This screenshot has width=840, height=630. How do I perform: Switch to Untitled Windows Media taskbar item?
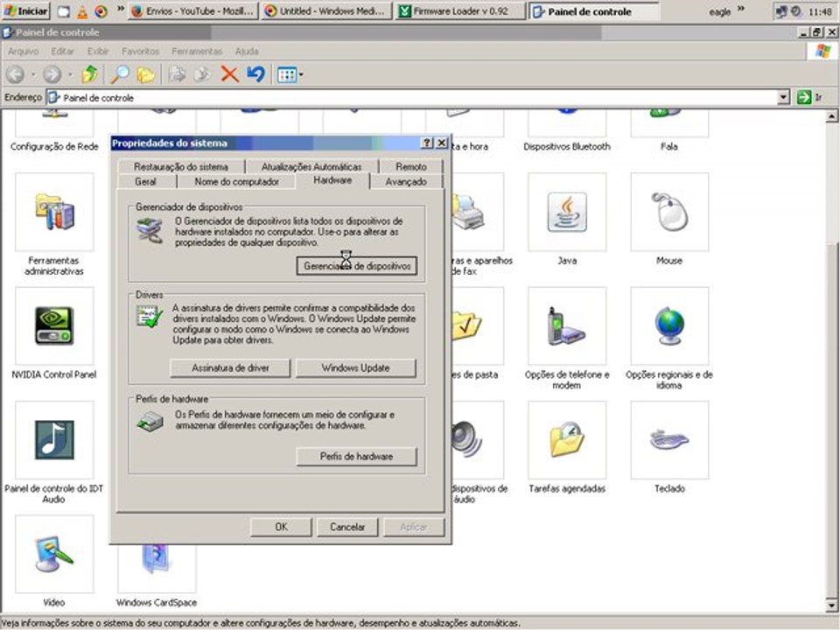point(326,10)
